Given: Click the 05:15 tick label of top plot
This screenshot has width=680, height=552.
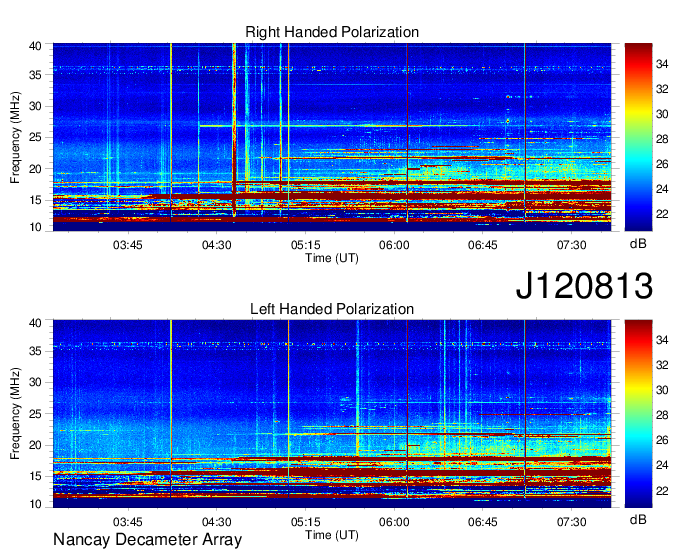Looking at the screenshot, I should [x=305, y=245].
